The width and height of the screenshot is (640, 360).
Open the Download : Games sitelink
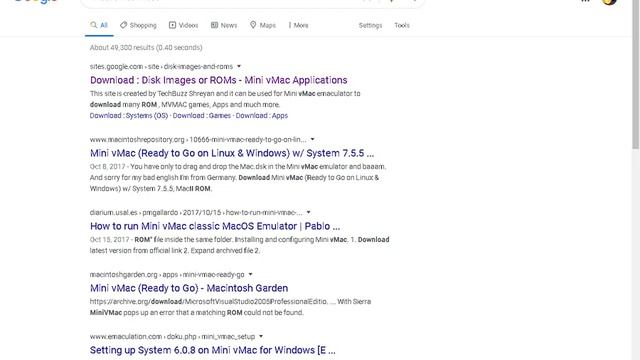point(202,116)
